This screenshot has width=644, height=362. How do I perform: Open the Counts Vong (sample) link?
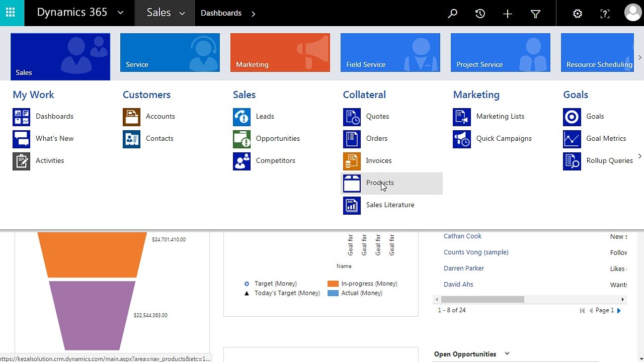tap(476, 252)
